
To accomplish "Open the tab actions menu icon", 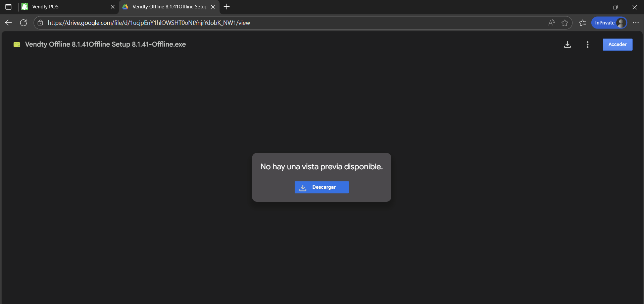I will coord(8,7).
